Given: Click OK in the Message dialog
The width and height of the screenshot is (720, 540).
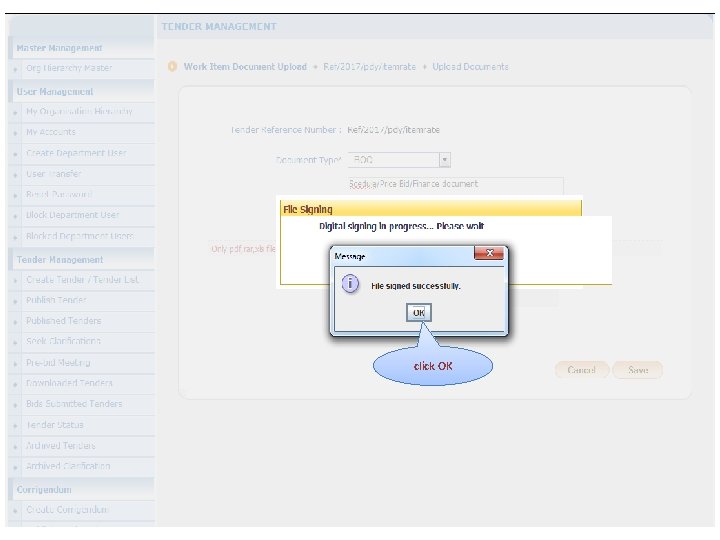Looking at the screenshot, I should [x=418, y=313].
